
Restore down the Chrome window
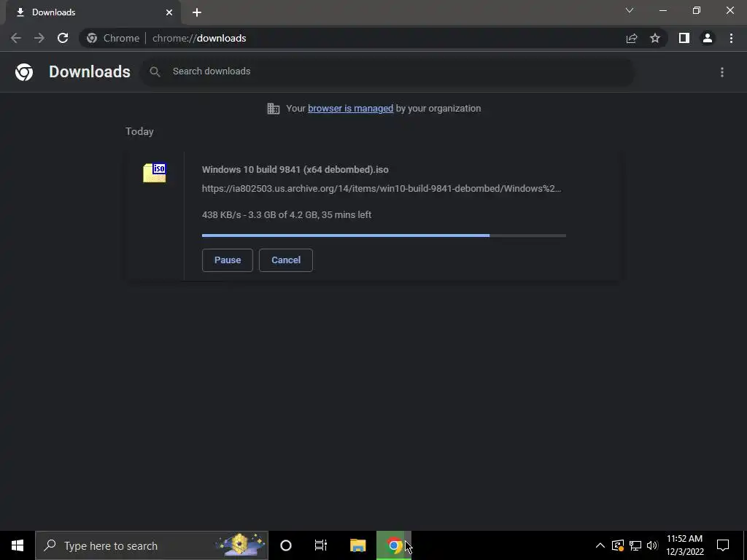coord(697,10)
